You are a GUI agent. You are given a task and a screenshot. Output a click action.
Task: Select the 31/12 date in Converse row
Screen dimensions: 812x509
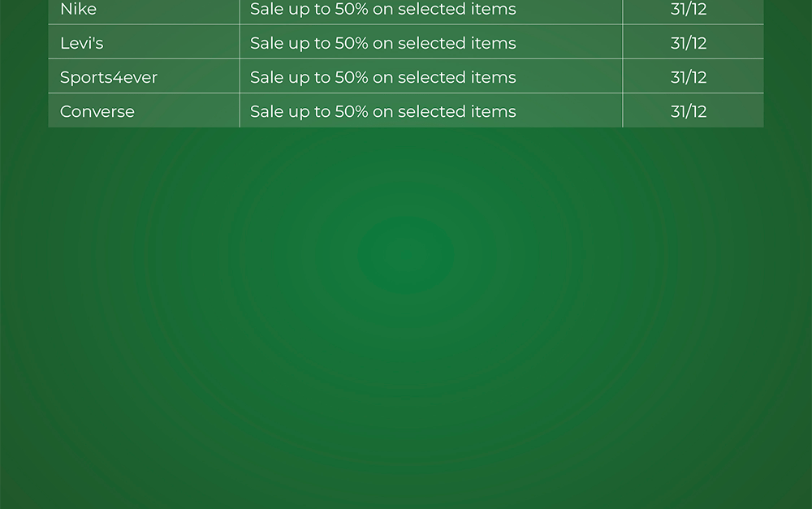(689, 111)
